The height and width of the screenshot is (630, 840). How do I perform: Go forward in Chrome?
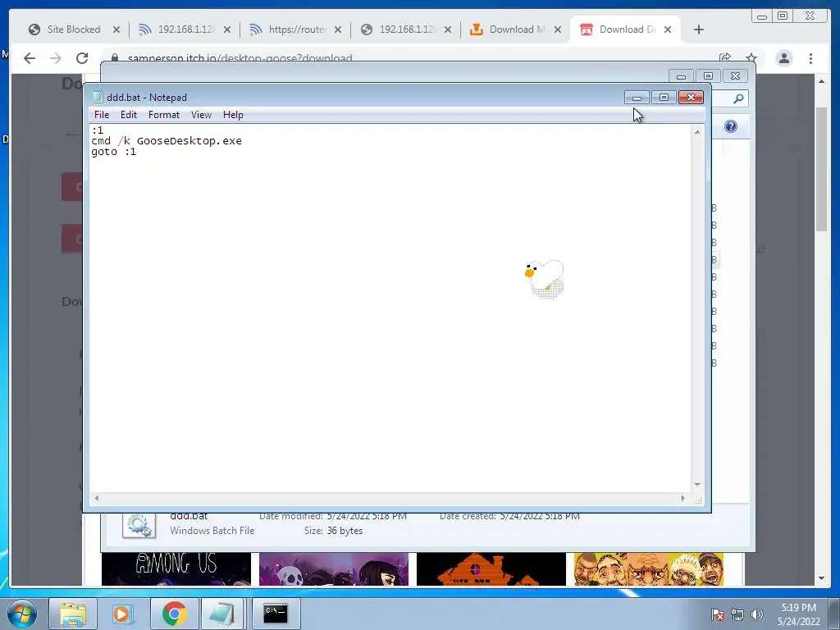[x=56, y=58]
